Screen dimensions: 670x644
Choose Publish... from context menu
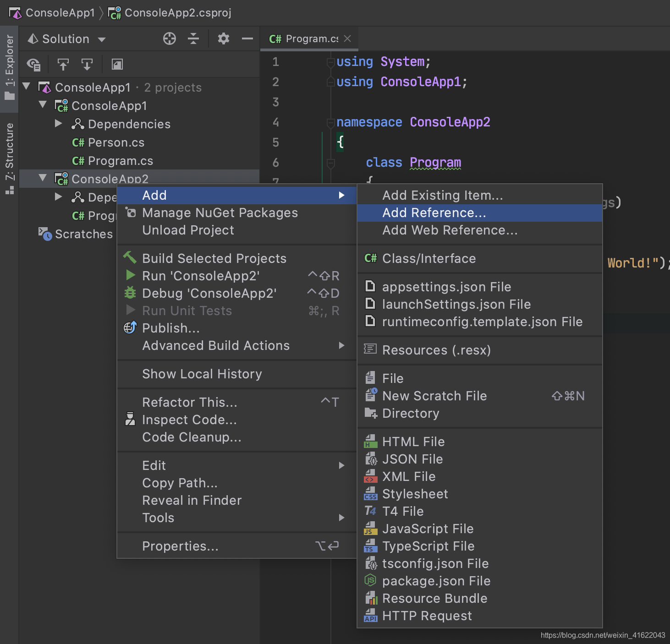236,328
